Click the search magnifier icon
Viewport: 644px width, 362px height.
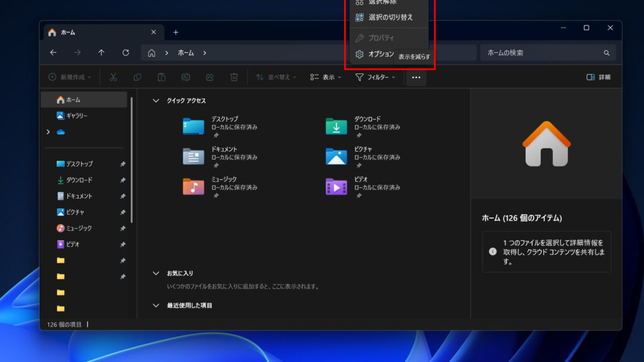[607, 53]
